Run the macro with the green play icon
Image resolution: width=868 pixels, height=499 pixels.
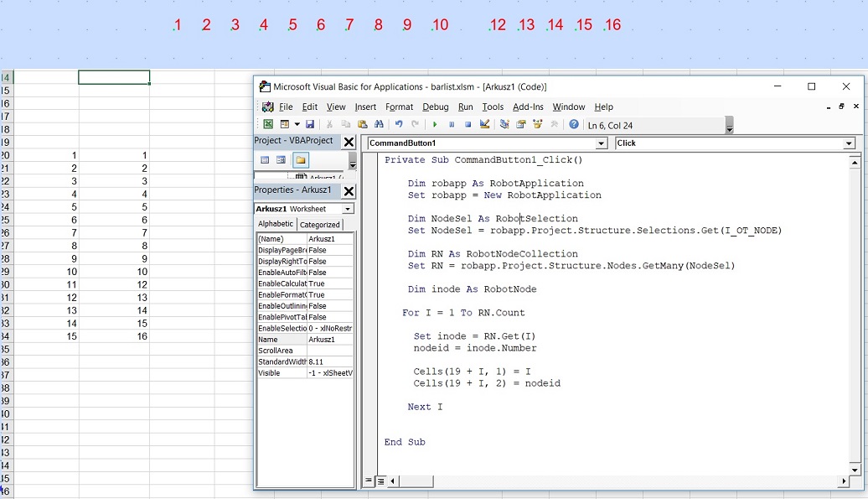[x=435, y=125]
